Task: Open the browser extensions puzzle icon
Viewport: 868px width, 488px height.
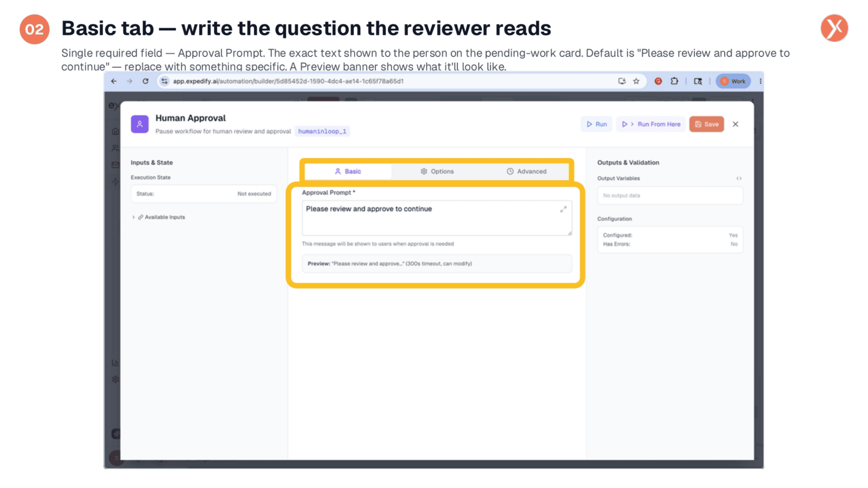Action: pos(674,81)
